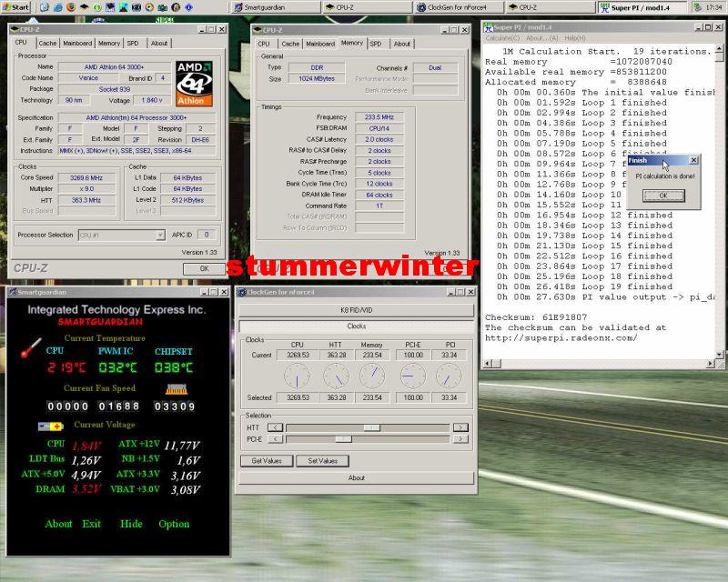Click PCI-E slider left arrow in ClockGen
The width and height of the screenshot is (728, 582).
point(276,439)
